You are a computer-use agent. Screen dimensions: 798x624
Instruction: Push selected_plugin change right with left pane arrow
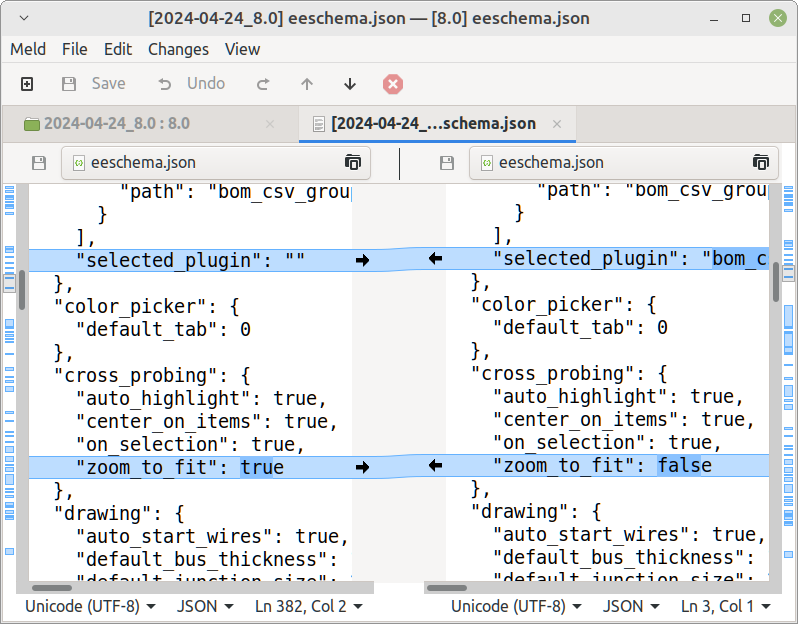(x=362, y=260)
